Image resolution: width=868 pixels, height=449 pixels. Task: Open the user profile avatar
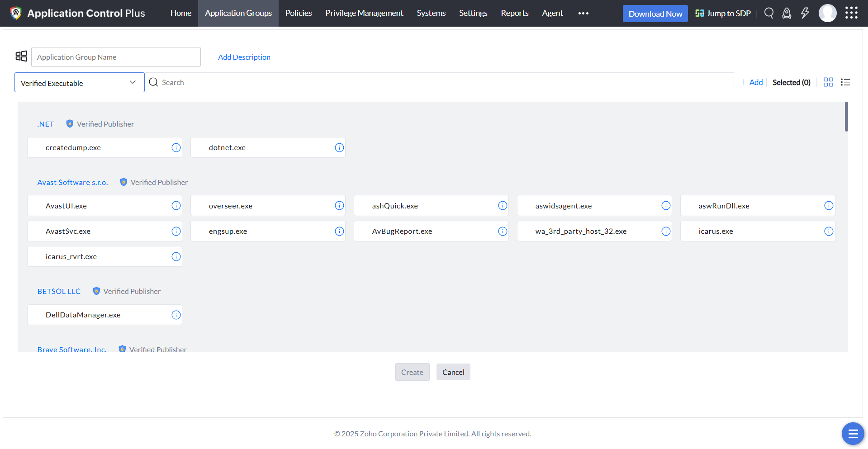(x=828, y=13)
